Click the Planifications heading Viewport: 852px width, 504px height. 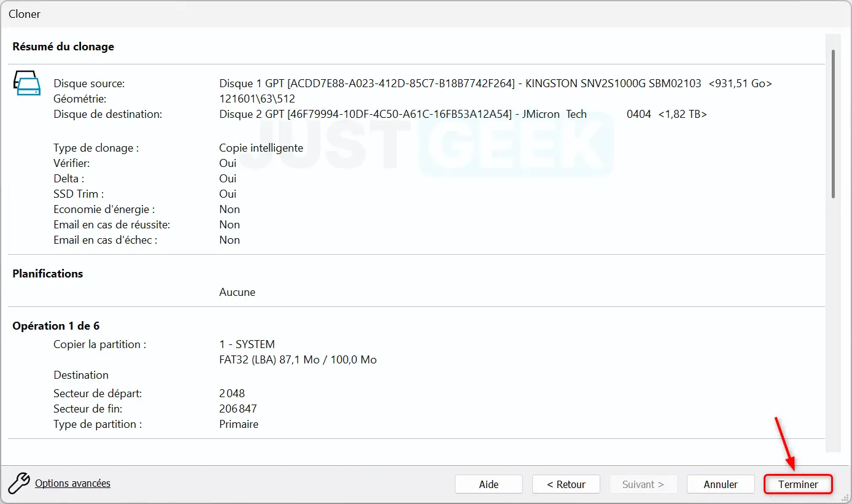point(48,274)
